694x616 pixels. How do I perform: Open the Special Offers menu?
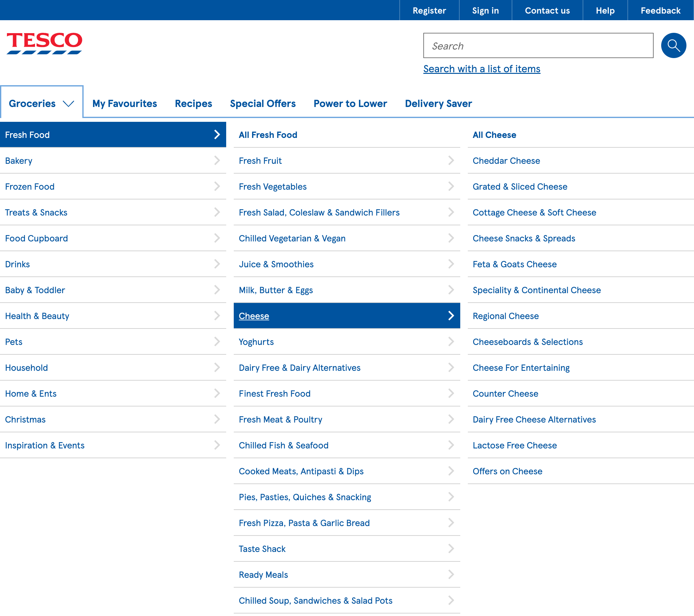[262, 104]
